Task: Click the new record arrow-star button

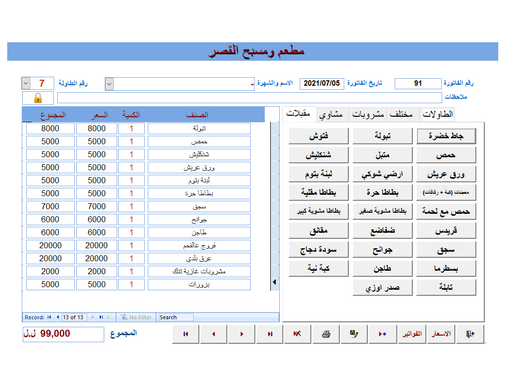Action: [x=382, y=334]
